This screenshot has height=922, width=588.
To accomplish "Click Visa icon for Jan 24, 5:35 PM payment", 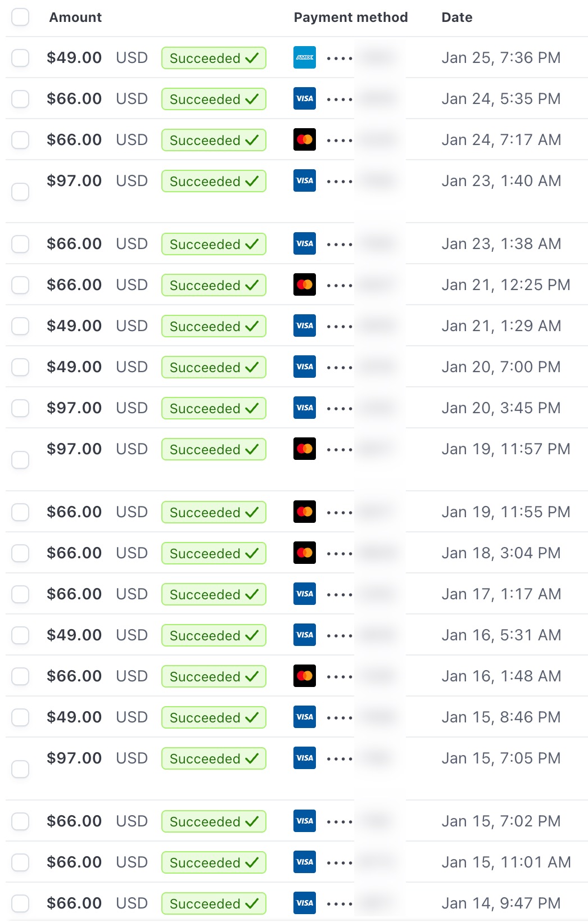I will tap(305, 98).
